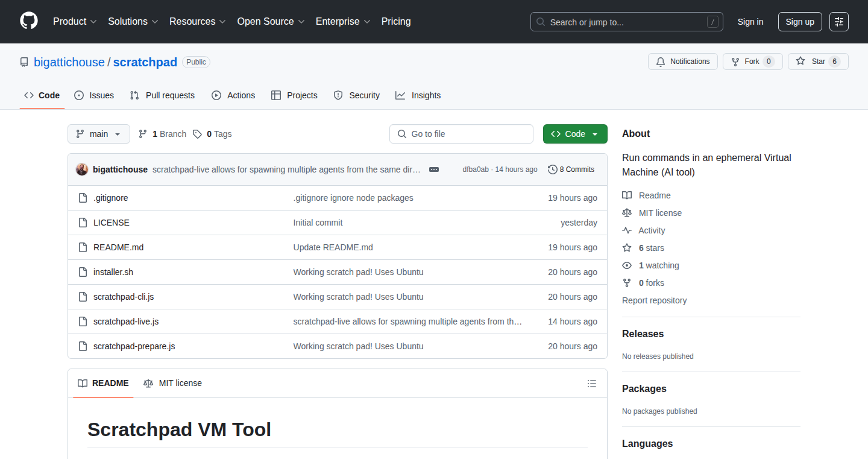
Task: Switch to the Insights tab
Action: coord(418,95)
